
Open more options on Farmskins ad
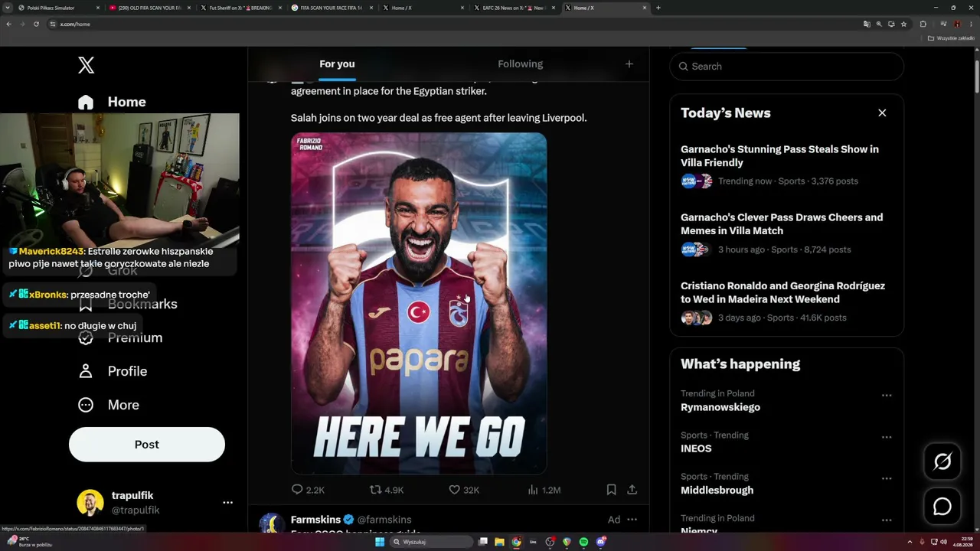(632, 520)
